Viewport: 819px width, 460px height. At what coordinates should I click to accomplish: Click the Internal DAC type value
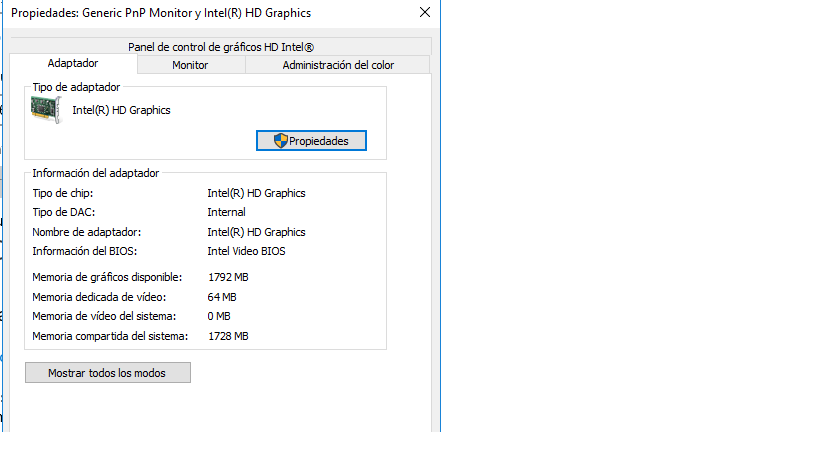(x=226, y=212)
